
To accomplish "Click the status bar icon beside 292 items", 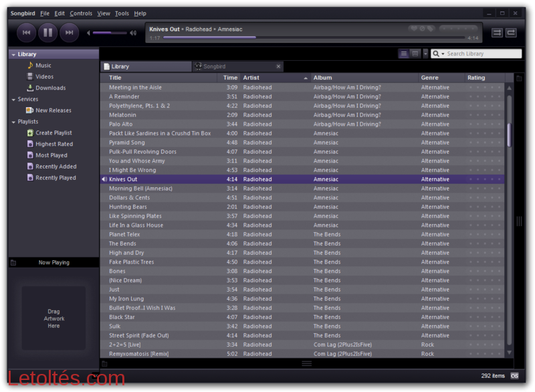I will tap(514, 376).
